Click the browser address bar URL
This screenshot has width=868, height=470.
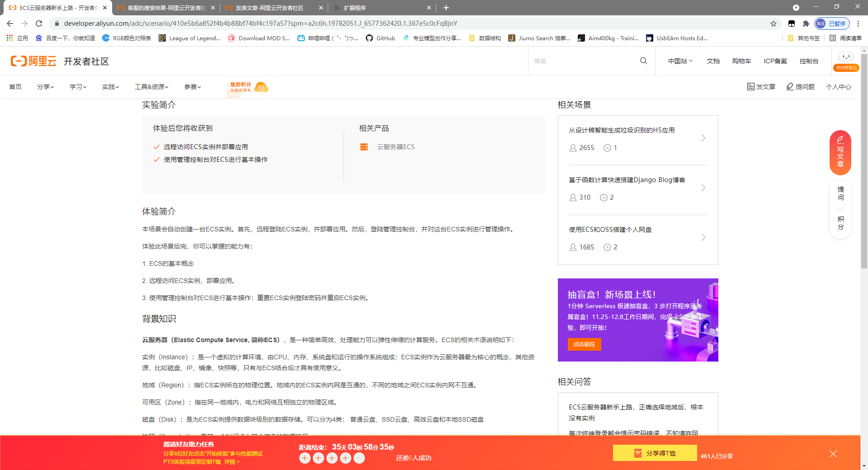tap(260, 23)
